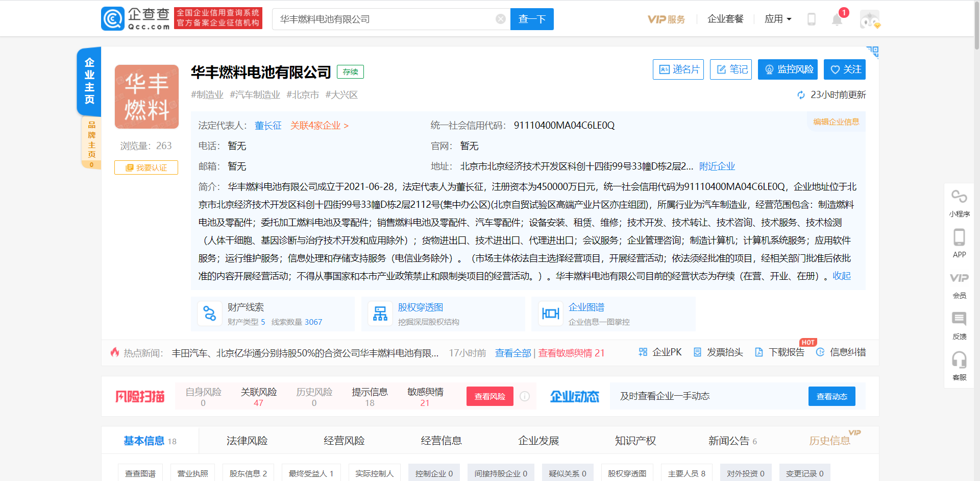Open legal representative 董长征 link
Image resolution: width=980 pixels, height=481 pixels.
pyautogui.click(x=268, y=126)
